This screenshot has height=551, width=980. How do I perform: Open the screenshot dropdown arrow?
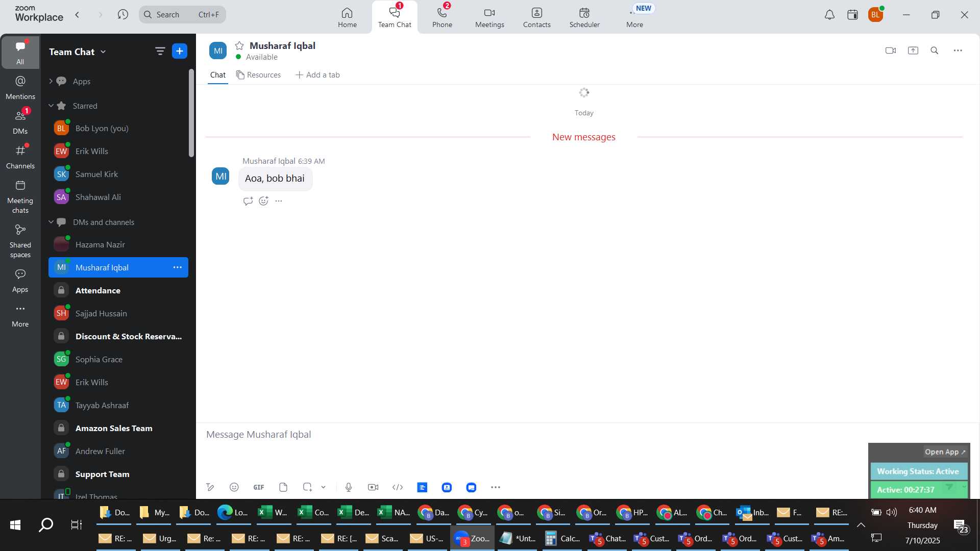pyautogui.click(x=323, y=487)
